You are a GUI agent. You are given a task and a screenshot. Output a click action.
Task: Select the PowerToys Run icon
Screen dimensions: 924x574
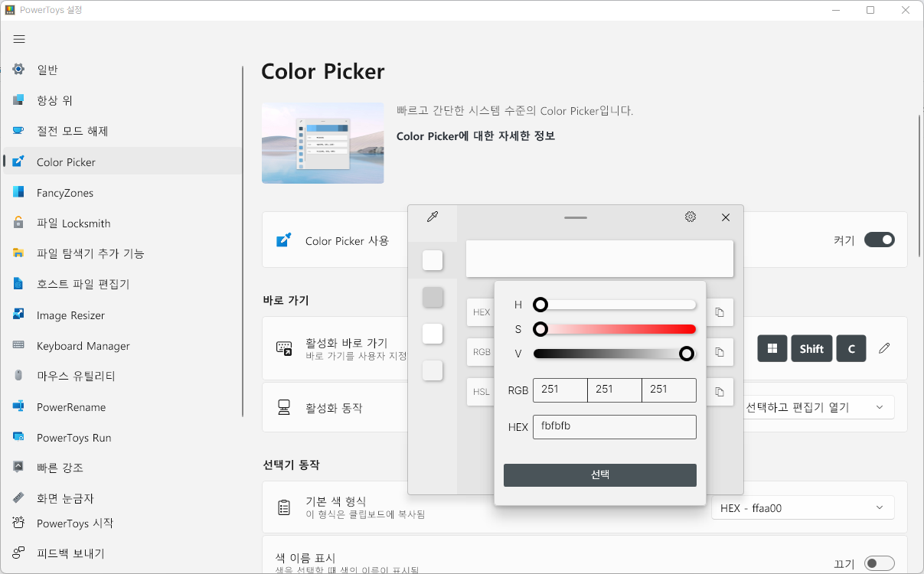click(x=19, y=437)
